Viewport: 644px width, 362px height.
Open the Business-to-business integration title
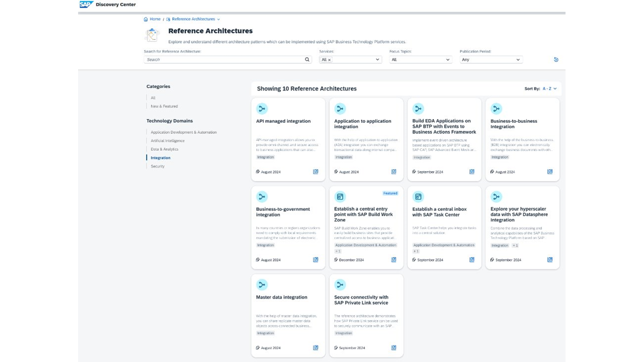514,124
